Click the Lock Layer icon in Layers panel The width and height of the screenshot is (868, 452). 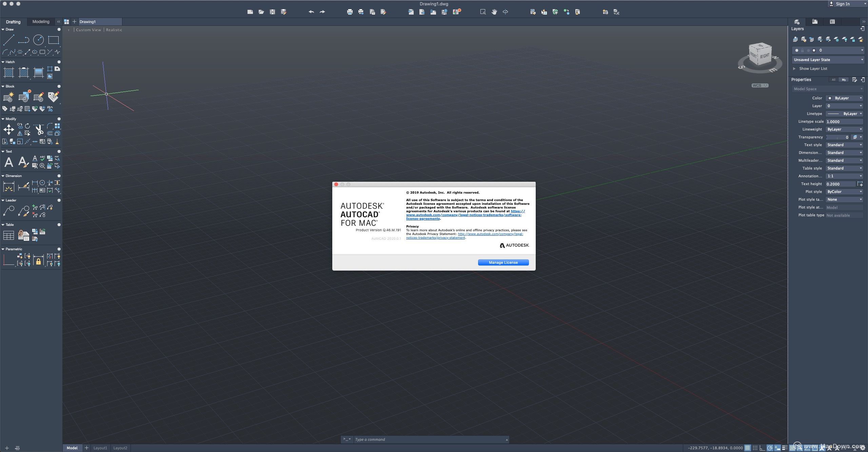853,40
